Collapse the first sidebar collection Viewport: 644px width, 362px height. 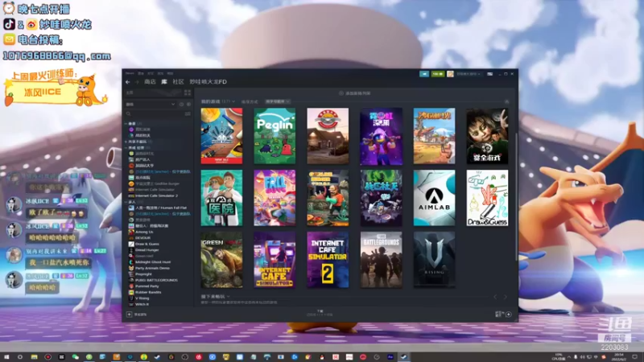tap(126, 124)
